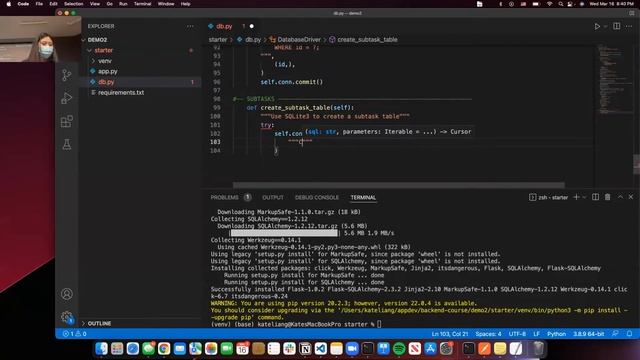Open Zoom from the Dock
This screenshot has width=640, height=360.
coord(352,349)
